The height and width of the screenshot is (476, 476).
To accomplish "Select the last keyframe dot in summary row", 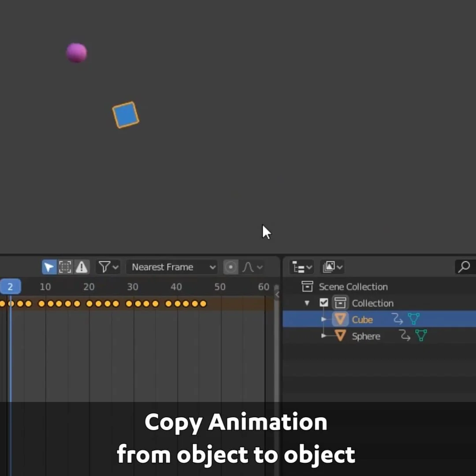I will [203, 304].
